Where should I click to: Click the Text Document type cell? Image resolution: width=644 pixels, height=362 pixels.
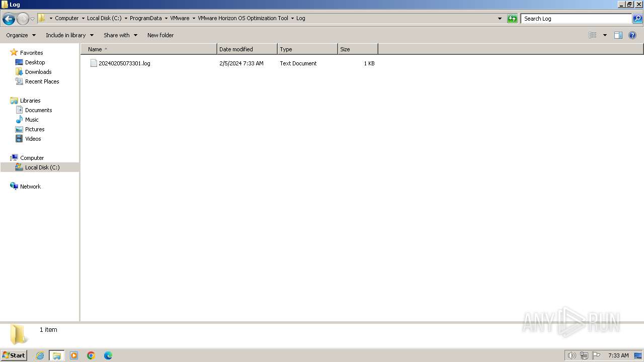(x=298, y=63)
